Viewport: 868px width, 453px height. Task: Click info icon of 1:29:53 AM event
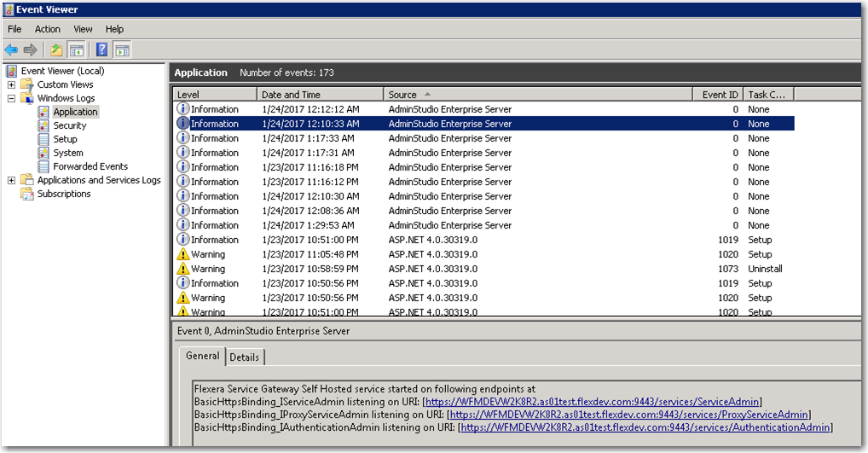point(182,225)
